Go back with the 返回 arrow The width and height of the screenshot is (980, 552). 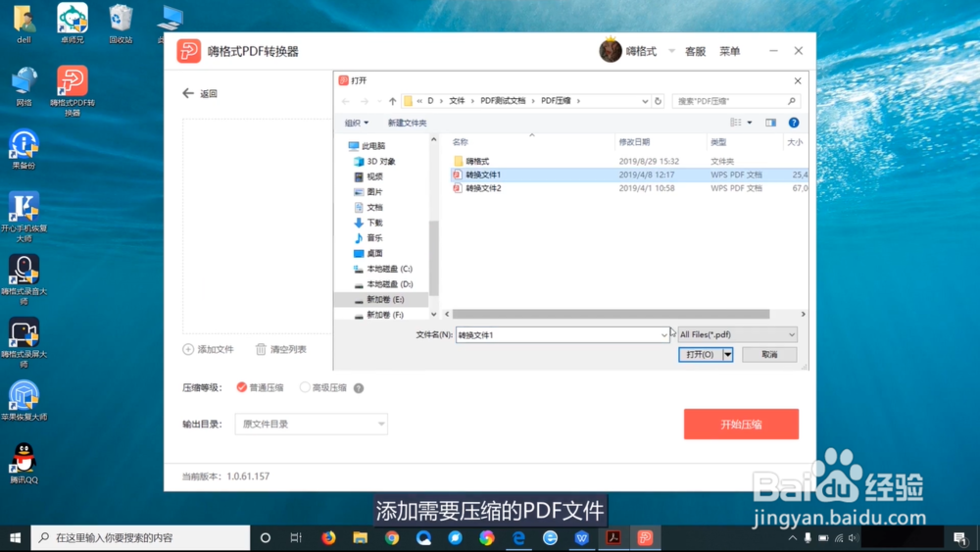click(199, 94)
